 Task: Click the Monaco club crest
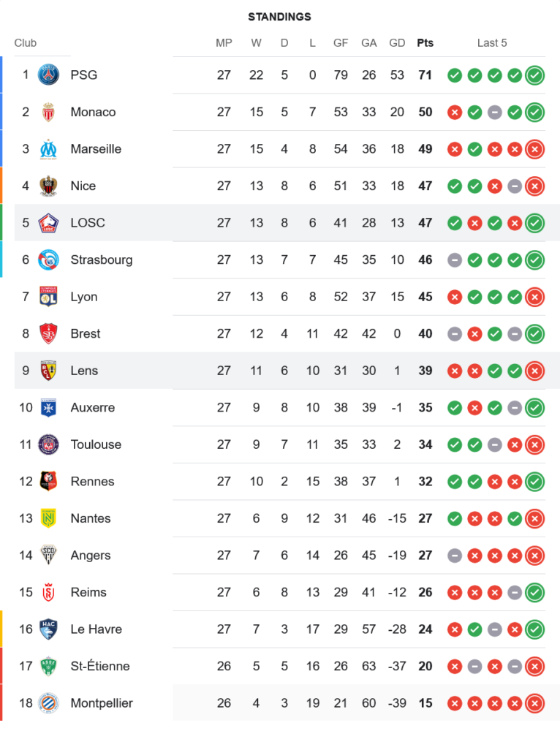48,112
